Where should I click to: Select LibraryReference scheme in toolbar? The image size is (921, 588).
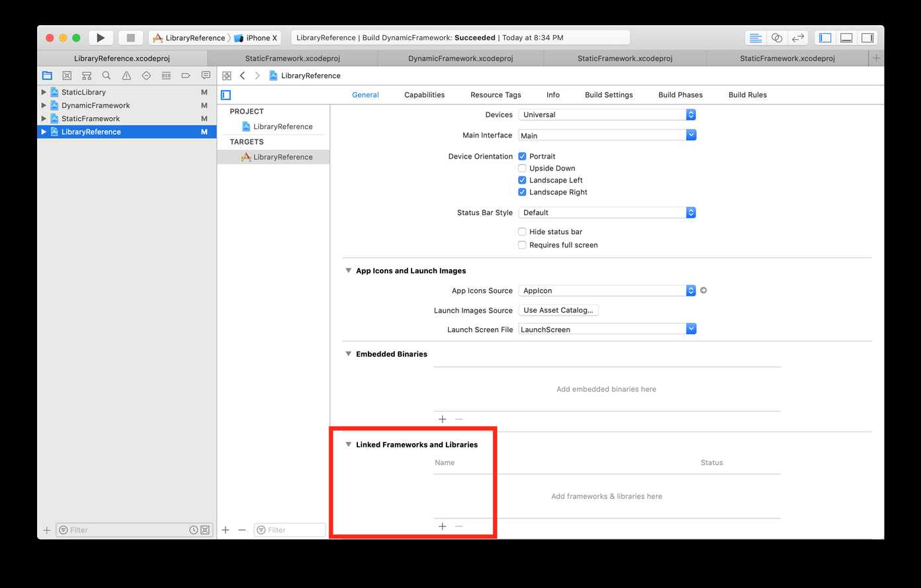(189, 38)
